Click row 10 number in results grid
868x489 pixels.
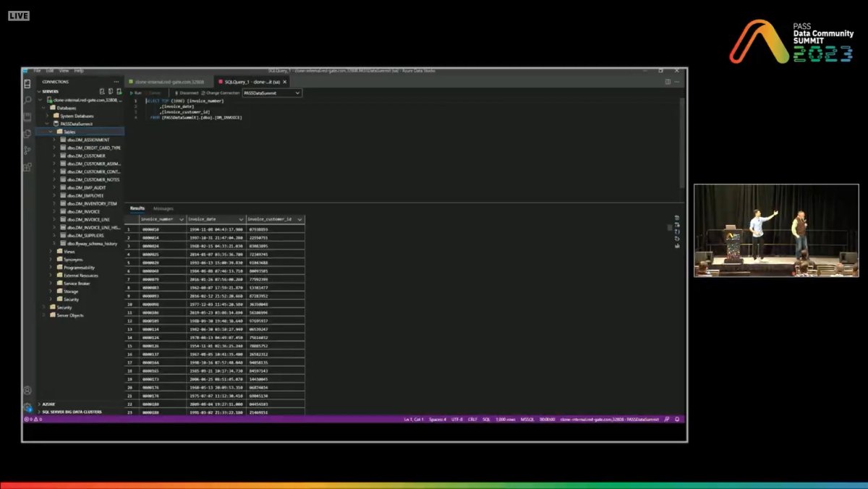pos(129,305)
